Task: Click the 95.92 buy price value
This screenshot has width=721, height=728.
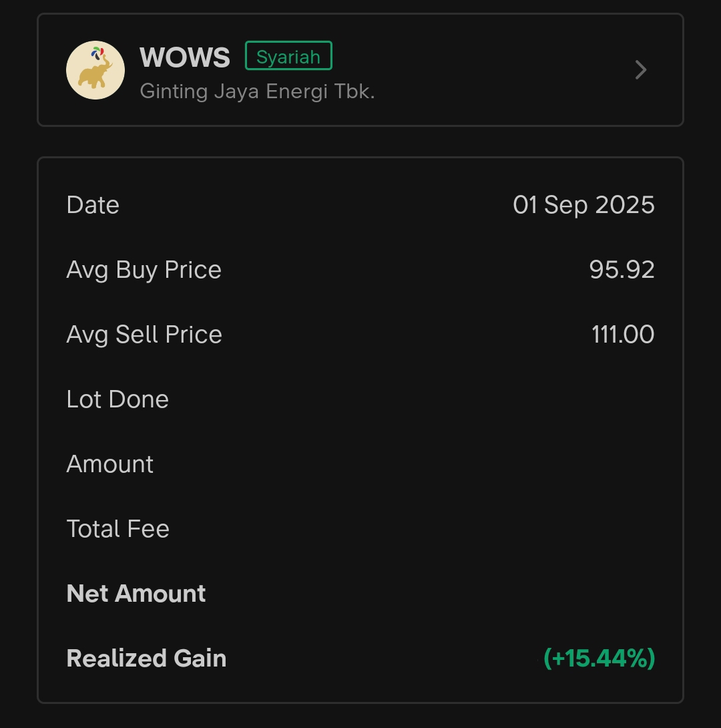Action: (622, 270)
